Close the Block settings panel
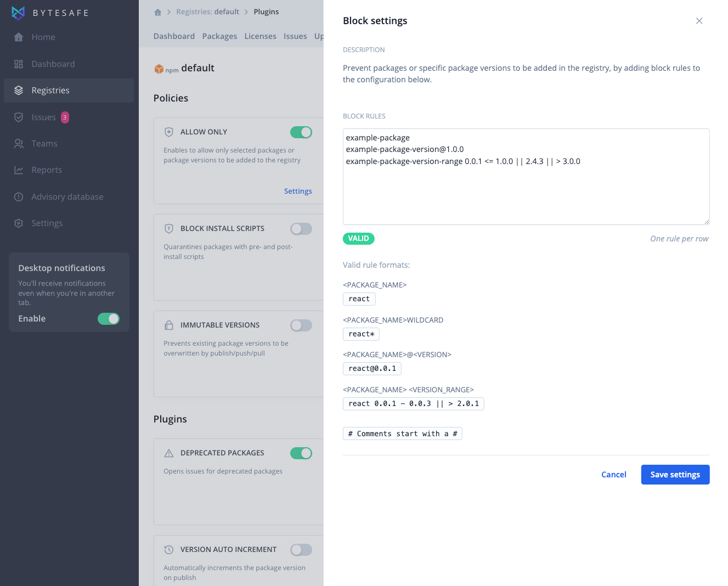The width and height of the screenshot is (728, 586). pyautogui.click(x=699, y=21)
